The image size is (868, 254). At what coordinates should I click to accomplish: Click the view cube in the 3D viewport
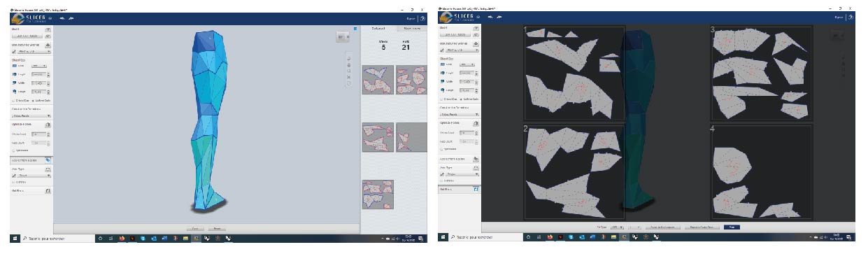[343, 36]
